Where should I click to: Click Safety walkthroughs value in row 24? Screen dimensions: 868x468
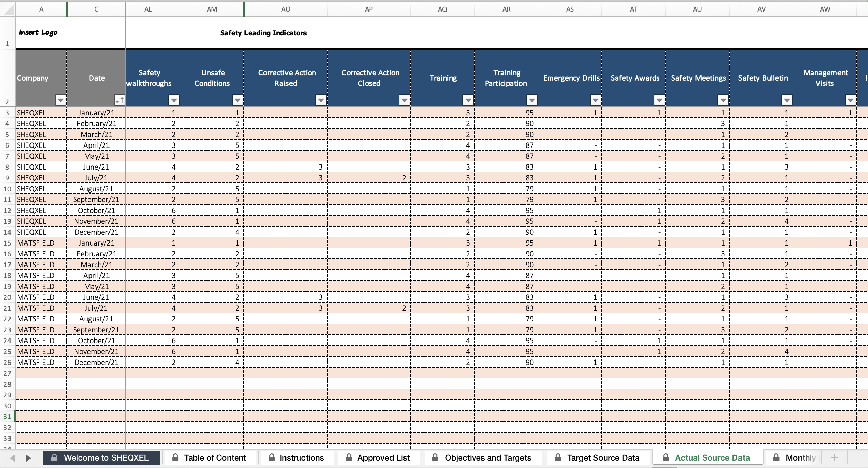click(153, 340)
